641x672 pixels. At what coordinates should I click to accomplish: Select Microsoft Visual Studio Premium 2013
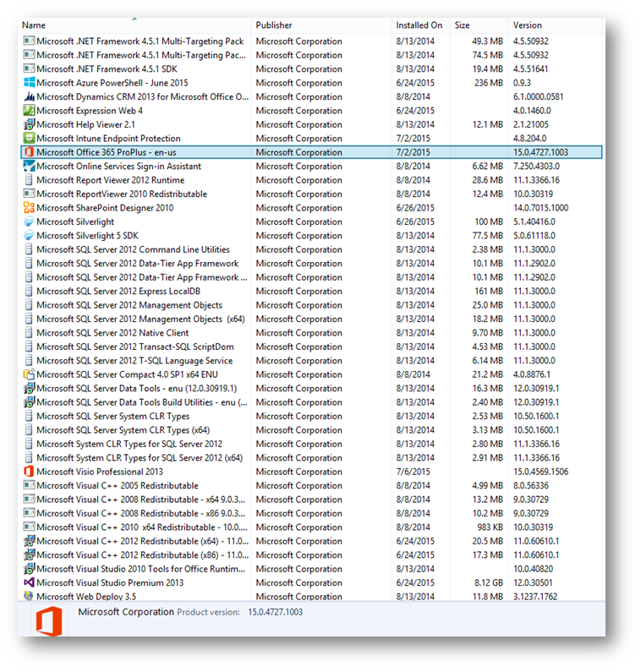[x=110, y=582]
